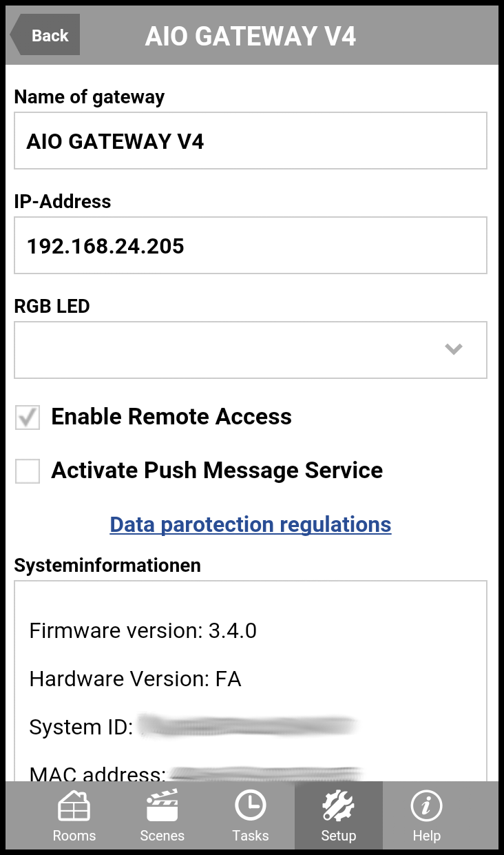Open the Help info icon
The image size is (504, 855).
[426, 806]
